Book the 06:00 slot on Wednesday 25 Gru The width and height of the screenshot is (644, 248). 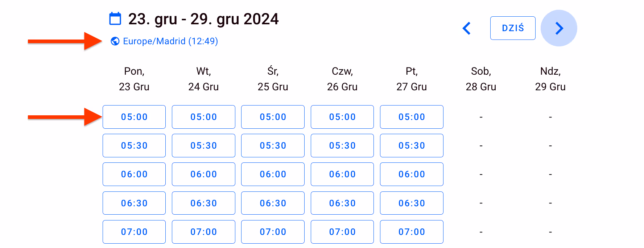point(273,174)
